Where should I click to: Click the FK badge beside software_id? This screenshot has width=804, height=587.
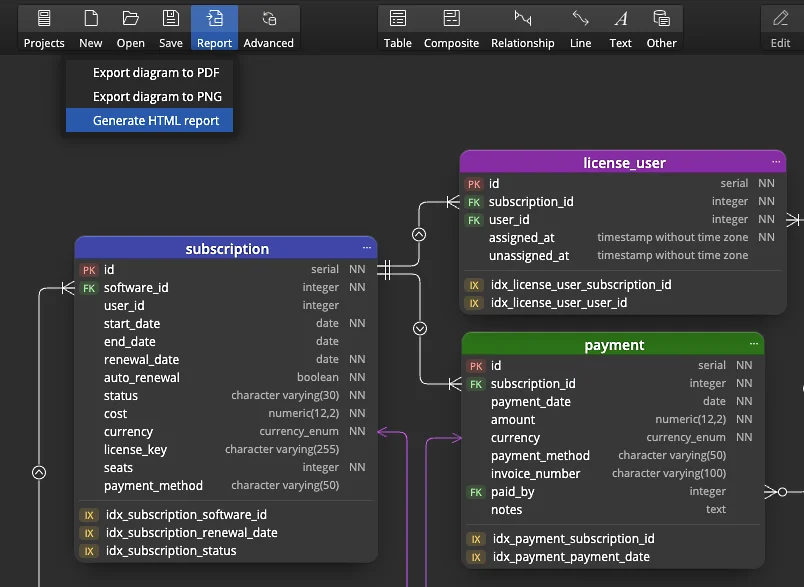89,288
